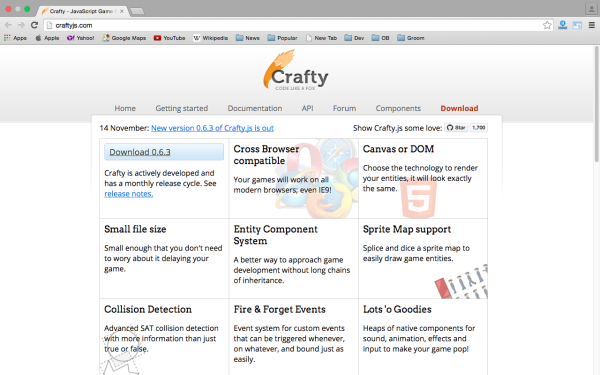Expand the News bookmarks folder
Image resolution: width=600 pixels, height=375 pixels.
point(248,38)
